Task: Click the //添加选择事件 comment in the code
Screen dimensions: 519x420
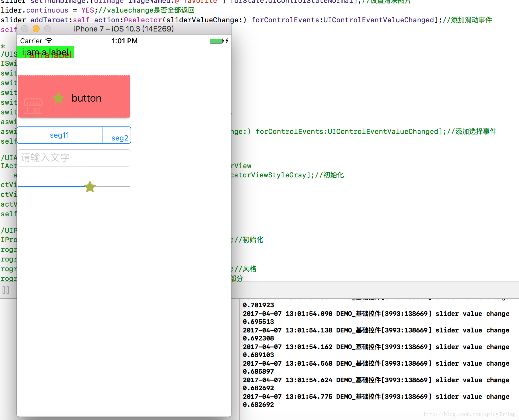Action: click(x=472, y=131)
